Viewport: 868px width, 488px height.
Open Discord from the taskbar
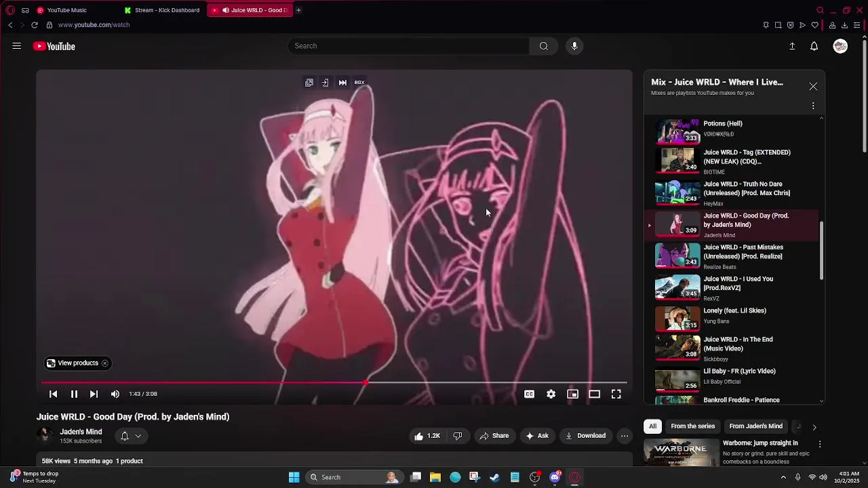[x=555, y=477]
